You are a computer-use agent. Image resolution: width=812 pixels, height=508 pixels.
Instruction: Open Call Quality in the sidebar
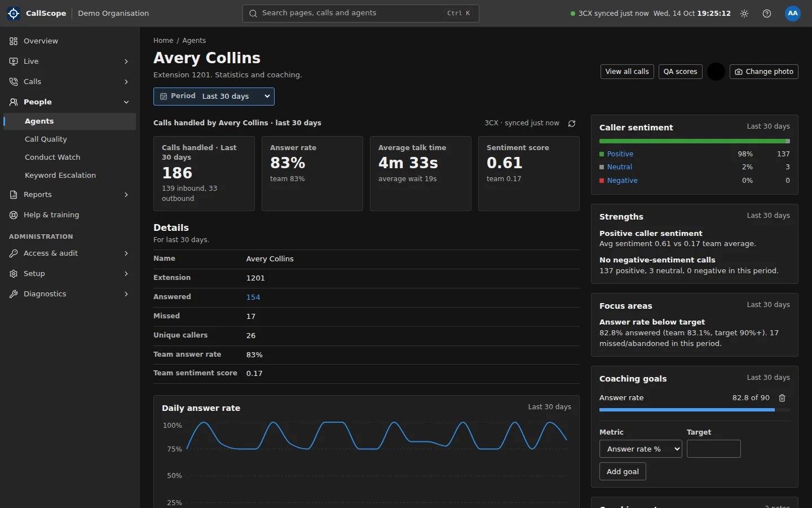(x=70, y=139)
